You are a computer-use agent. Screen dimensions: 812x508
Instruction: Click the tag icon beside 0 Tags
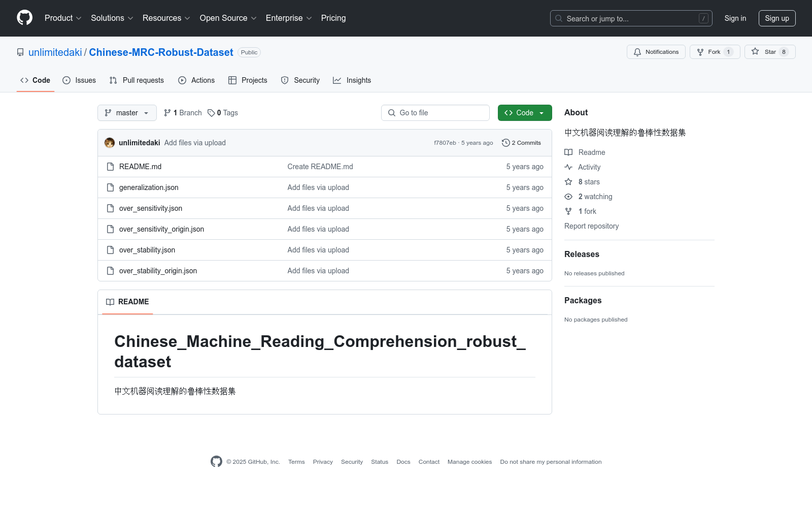[211, 113]
